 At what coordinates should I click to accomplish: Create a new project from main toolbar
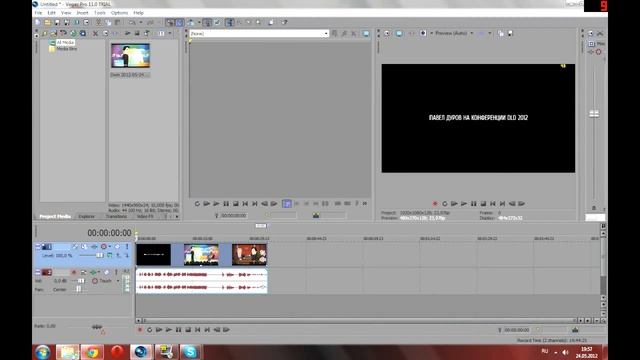coord(38,22)
